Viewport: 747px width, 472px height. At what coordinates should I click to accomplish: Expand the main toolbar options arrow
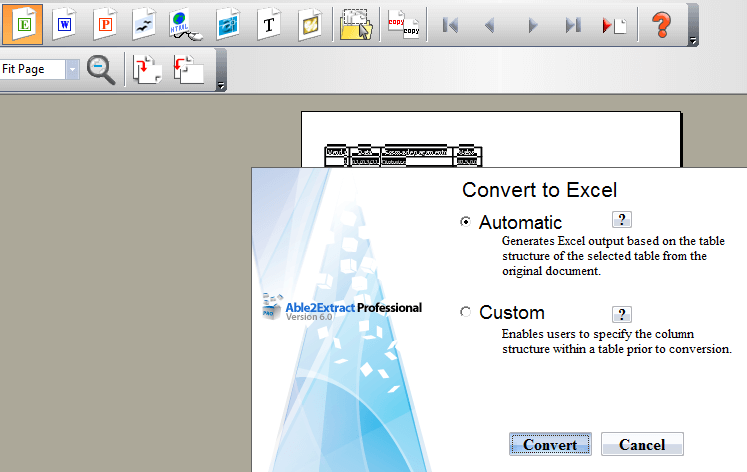click(x=693, y=41)
